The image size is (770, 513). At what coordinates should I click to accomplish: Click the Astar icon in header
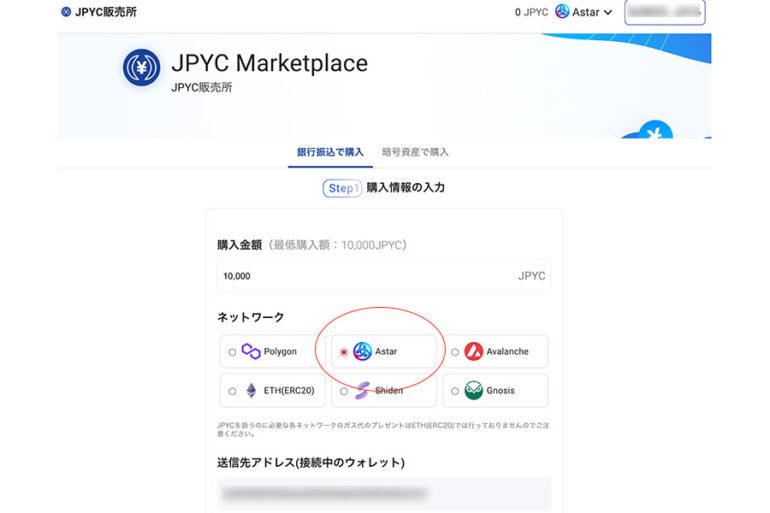(562, 12)
